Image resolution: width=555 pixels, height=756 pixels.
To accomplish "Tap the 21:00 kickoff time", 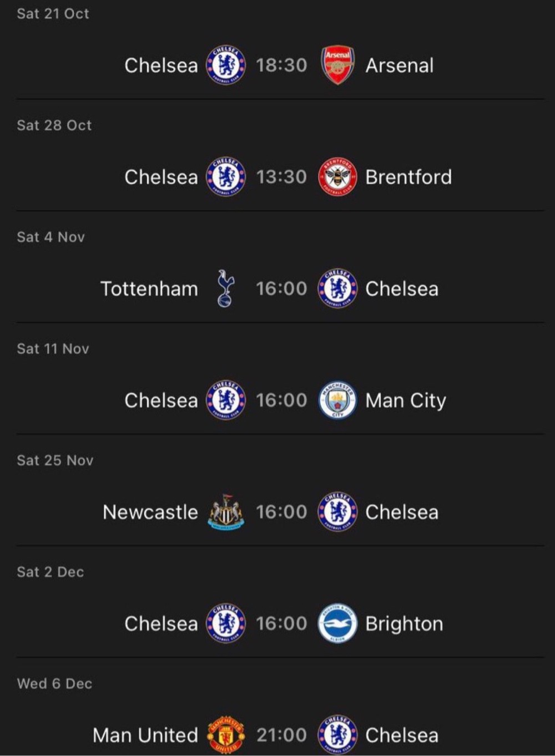I will (281, 735).
